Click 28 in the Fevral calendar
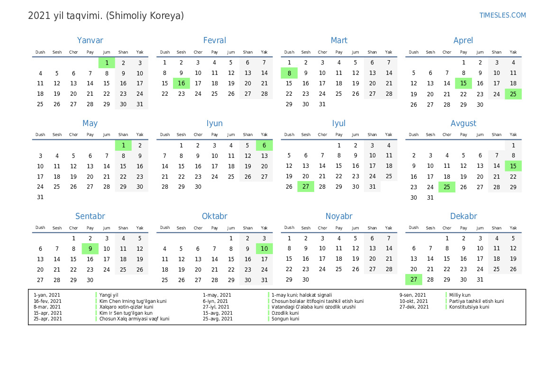This screenshot has height=392, width=554. [264, 94]
